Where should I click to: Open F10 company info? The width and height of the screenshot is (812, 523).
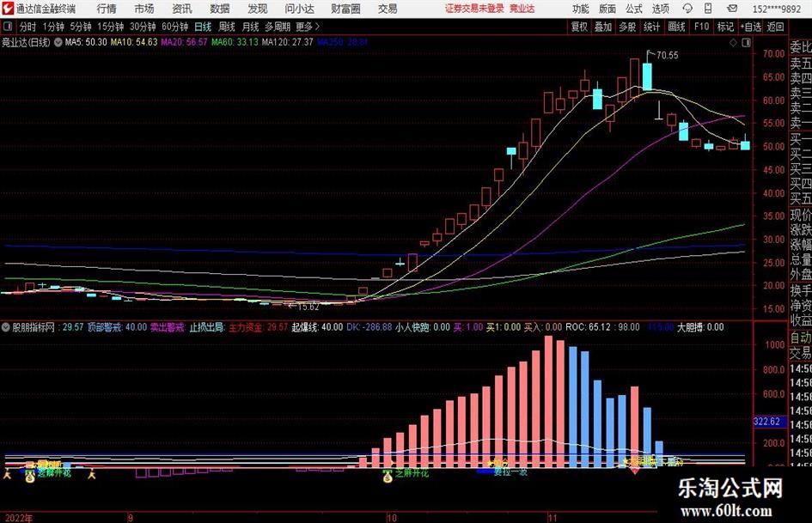point(702,27)
